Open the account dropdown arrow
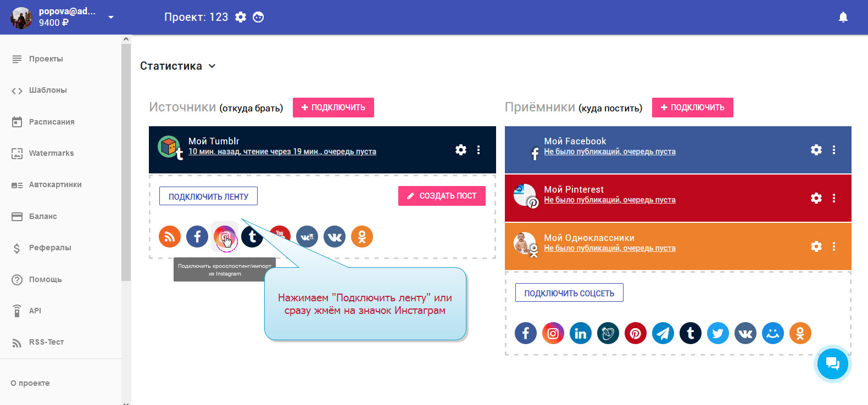This screenshot has width=868, height=405. [x=111, y=17]
